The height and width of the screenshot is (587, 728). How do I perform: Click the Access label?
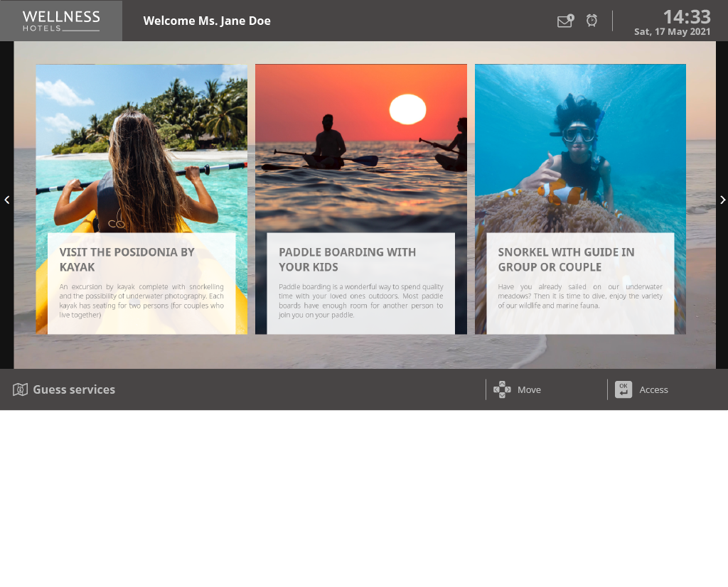tap(653, 389)
